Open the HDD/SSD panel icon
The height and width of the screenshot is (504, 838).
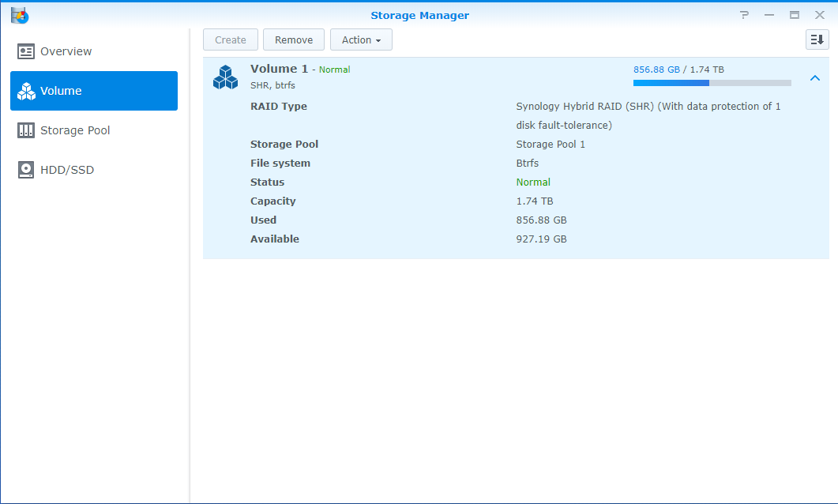[x=24, y=169]
